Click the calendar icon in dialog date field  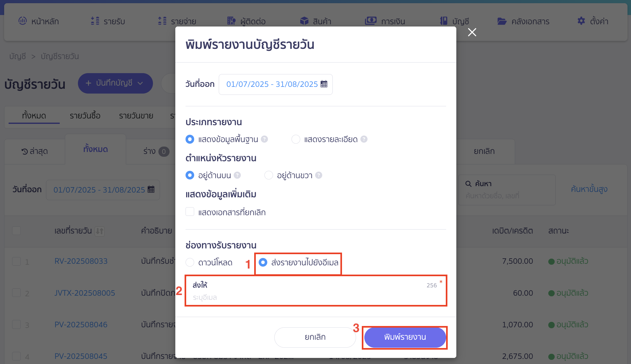324,84
